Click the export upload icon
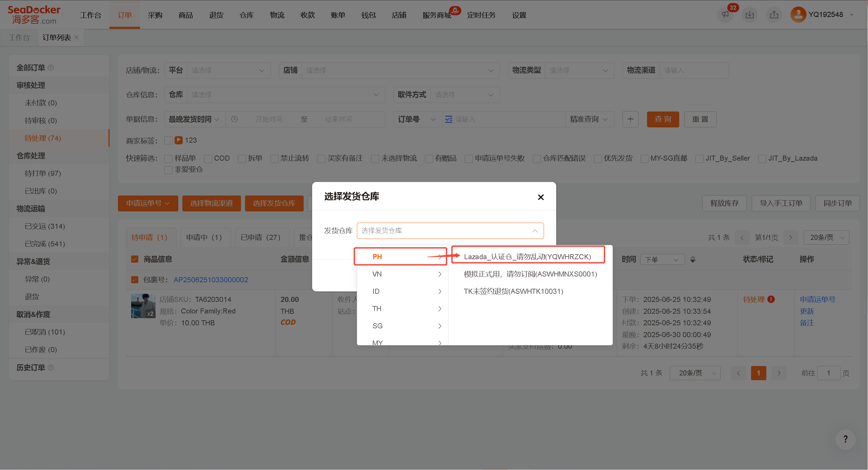 (x=774, y=15)
